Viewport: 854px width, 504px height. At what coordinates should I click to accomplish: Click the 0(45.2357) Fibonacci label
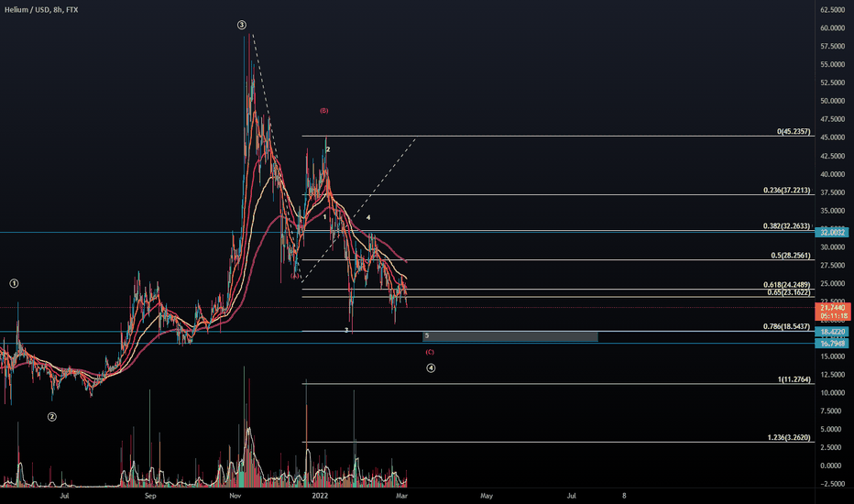click(x=794, y=132)
